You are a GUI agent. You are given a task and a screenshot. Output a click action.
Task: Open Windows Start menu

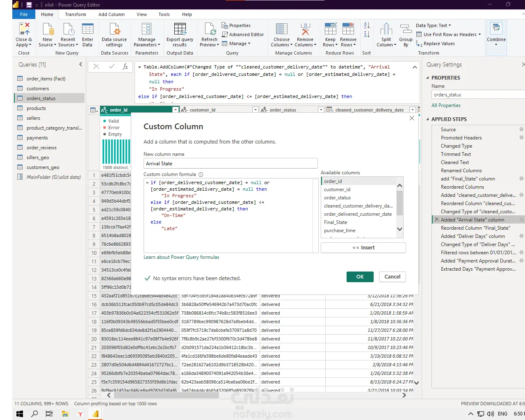20,413
